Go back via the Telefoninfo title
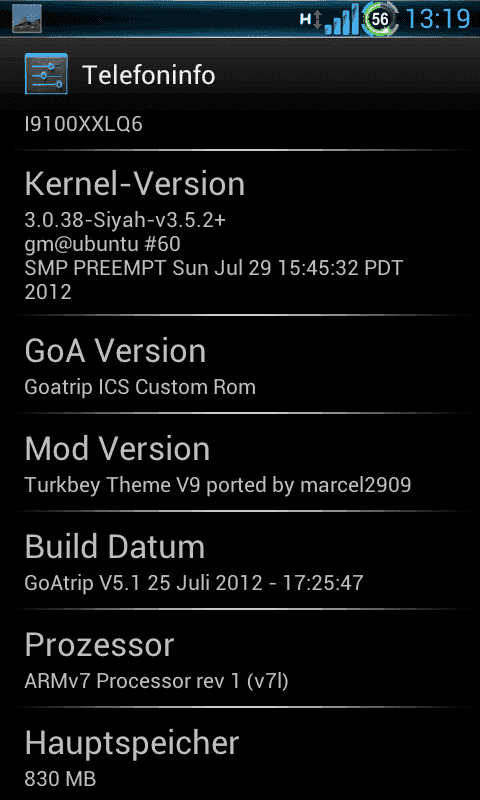480x800 pixels. (148, 75)
